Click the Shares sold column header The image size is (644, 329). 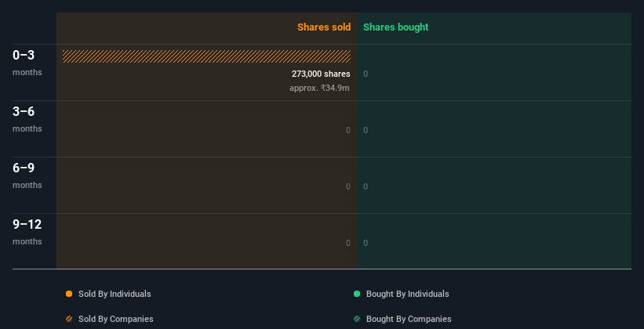tap(324, 27)
